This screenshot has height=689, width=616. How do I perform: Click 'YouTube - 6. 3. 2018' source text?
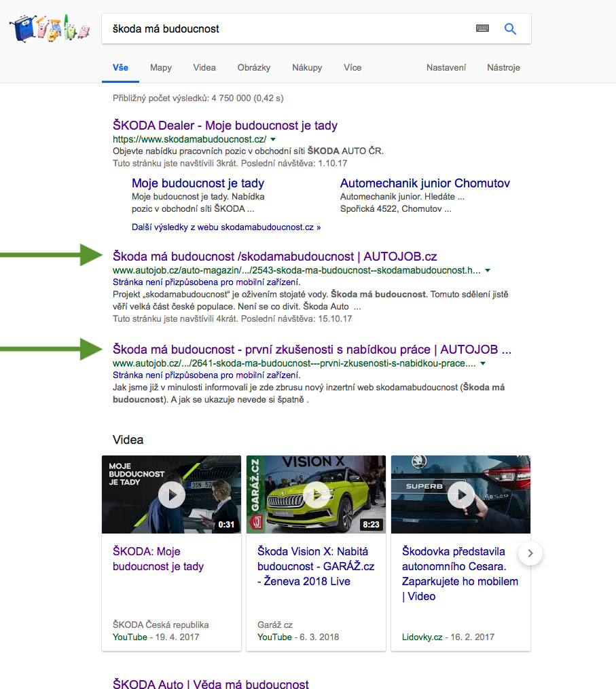pos(298,637)
